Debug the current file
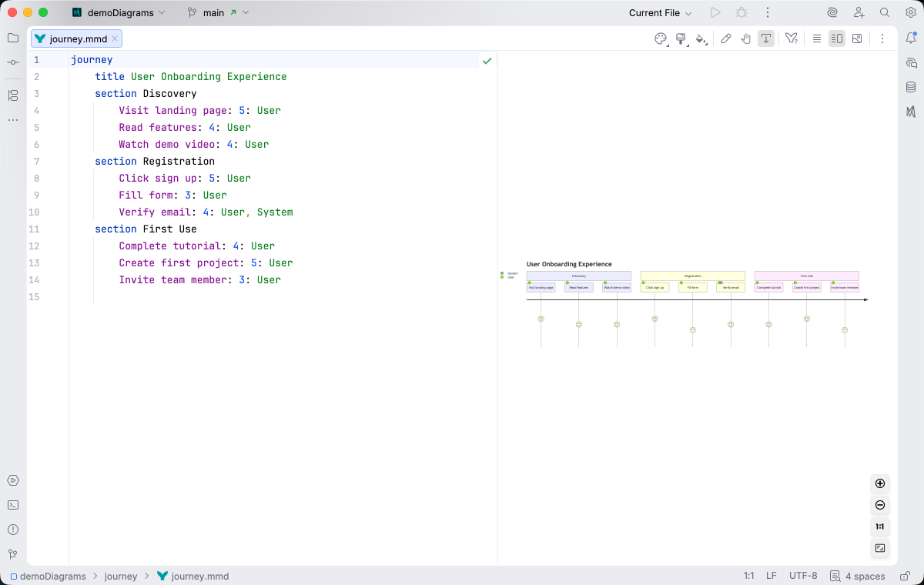The image size is (924, 585). pyautogui.click(x=742, y=12)
